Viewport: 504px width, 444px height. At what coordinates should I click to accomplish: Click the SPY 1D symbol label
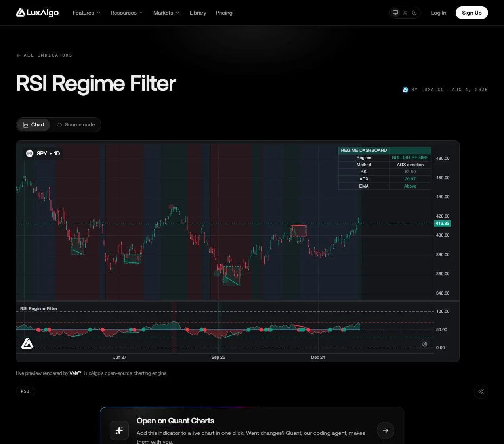48,153
